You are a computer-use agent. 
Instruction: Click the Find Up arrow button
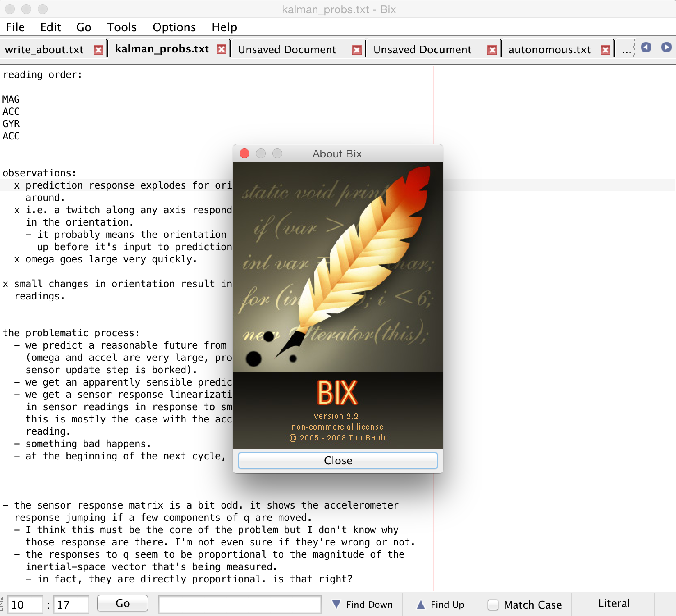tap(440, 605)
